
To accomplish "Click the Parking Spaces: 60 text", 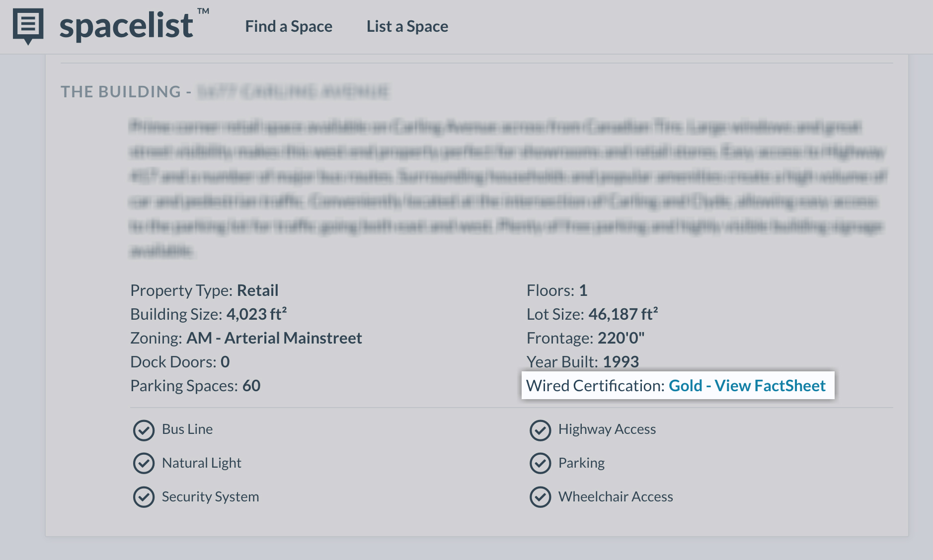I will 195,386.
